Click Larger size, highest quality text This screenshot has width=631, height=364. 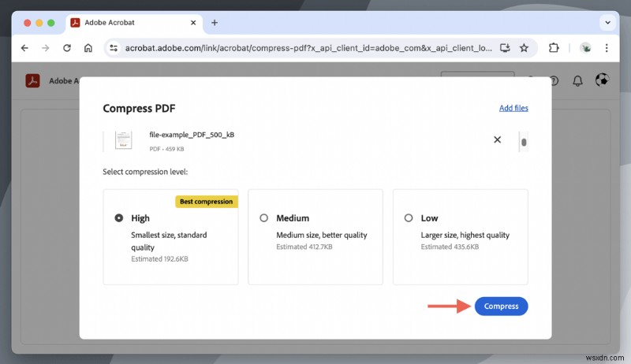[x=465, y=235]
